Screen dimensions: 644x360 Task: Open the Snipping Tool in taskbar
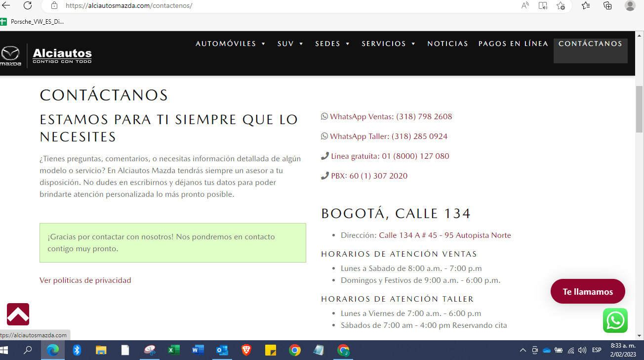click(x=150, y=350)
